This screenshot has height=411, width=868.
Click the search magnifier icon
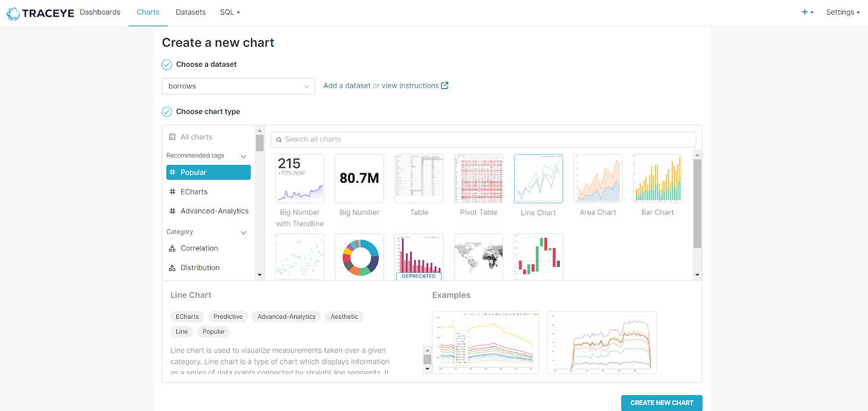click(x=279, y=139)
